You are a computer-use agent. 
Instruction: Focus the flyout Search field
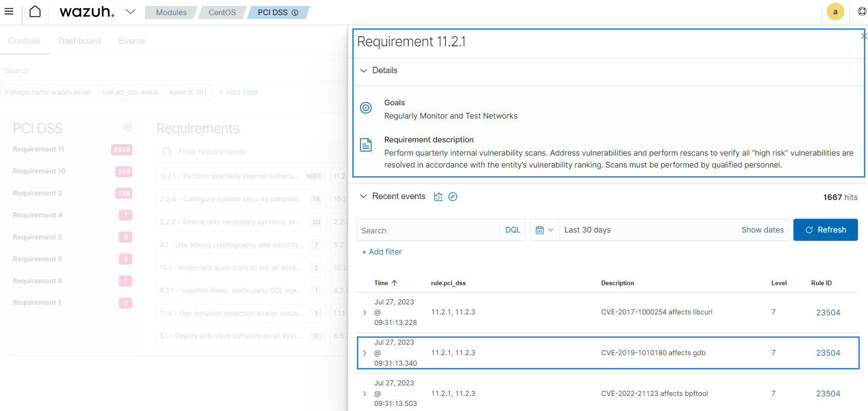point(428,230)
